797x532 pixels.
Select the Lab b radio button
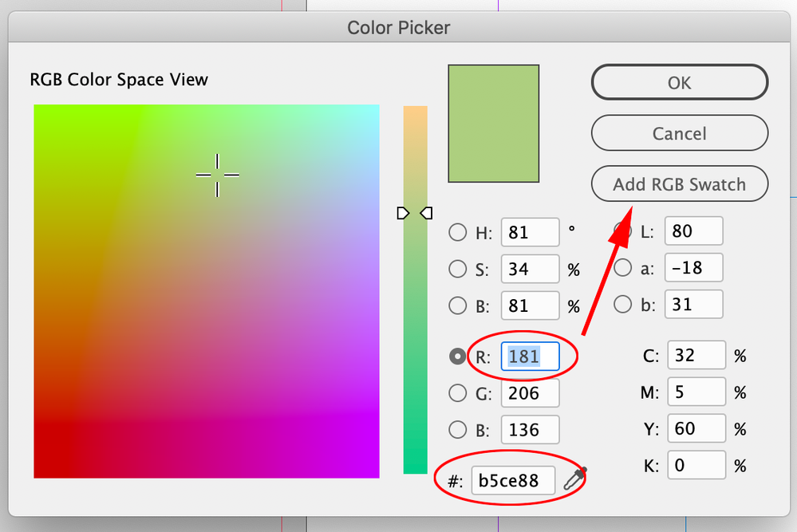pos(622,304)
